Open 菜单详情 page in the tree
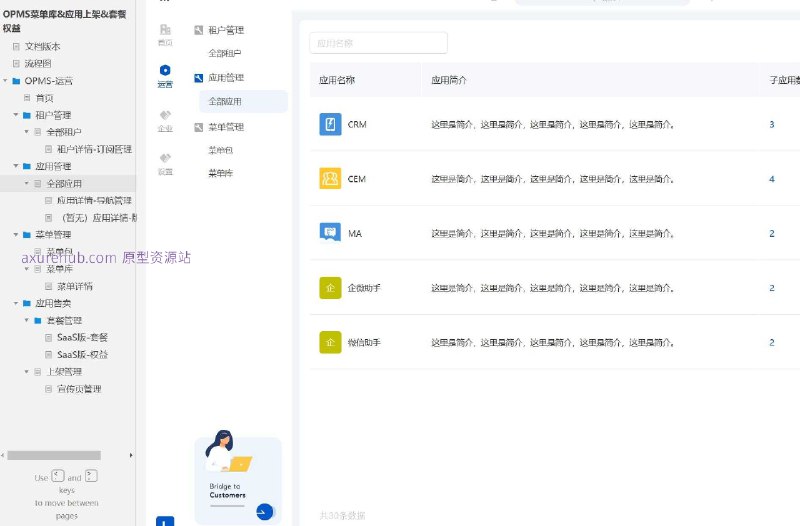This screenshot has height=526, width=800. [75, 286]
